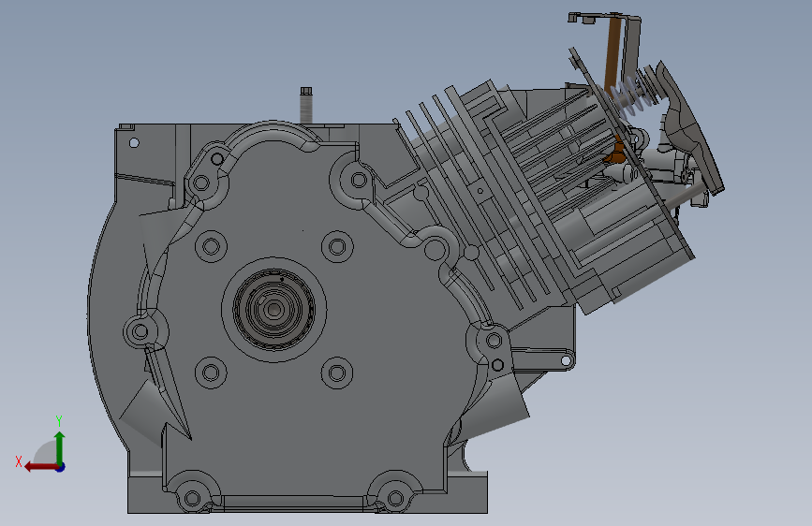Select the blue Z axis dot at triad origin
The image size is (812, 526).
(x=61, y=467)
